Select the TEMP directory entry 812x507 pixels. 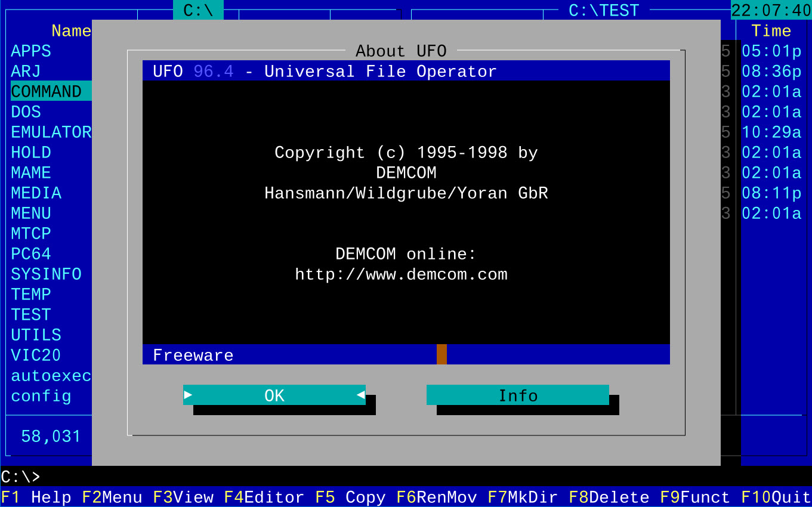(31, 294)
